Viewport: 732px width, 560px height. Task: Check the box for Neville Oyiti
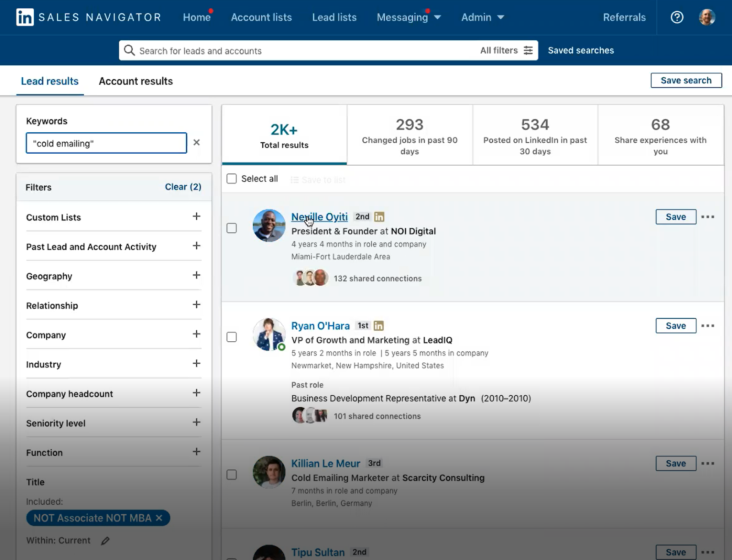coord(232,228)
